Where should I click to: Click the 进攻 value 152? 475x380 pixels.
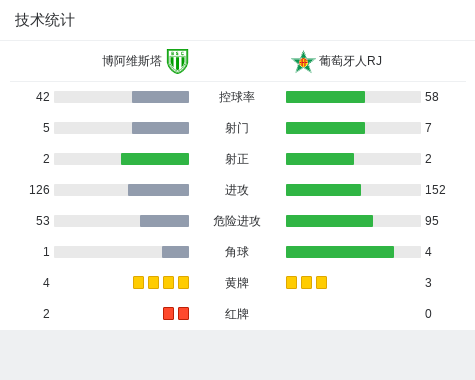pyautogui.click(x=435, y=190)
